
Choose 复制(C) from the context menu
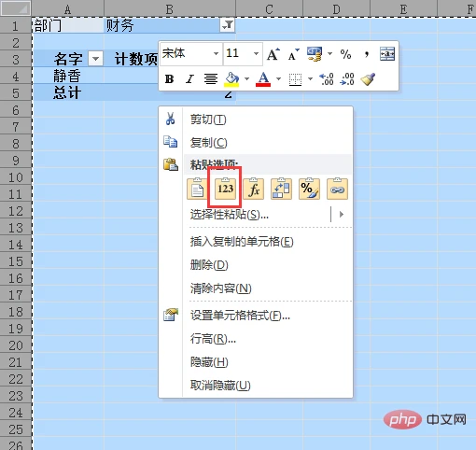coord(209,143)
